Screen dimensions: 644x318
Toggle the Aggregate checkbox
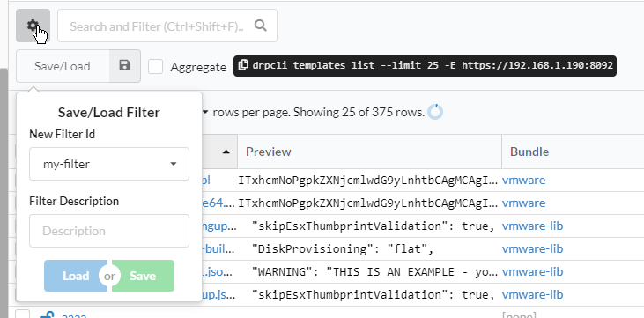(x=156, y=67)
